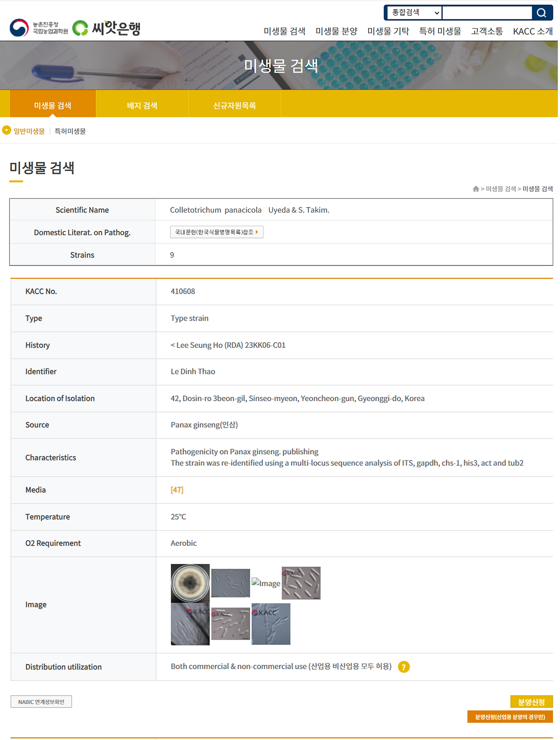This screenshot has width=560, height=740.
Task: Click the NABIC 연계정보확인 button
Action: coord(41,702)
